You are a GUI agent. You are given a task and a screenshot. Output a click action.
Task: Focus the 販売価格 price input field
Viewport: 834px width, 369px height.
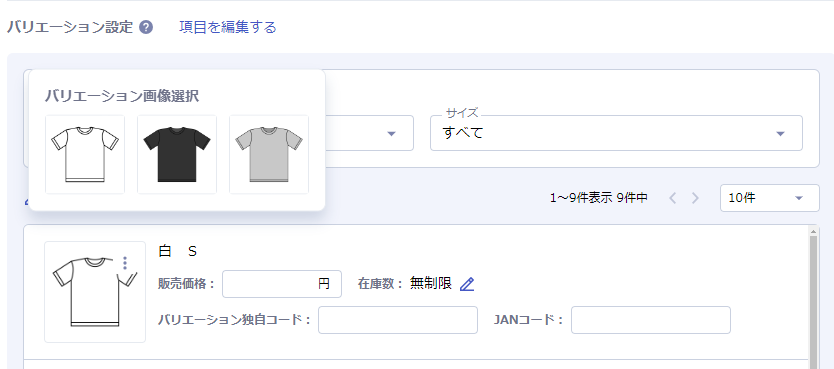[282, 284]
